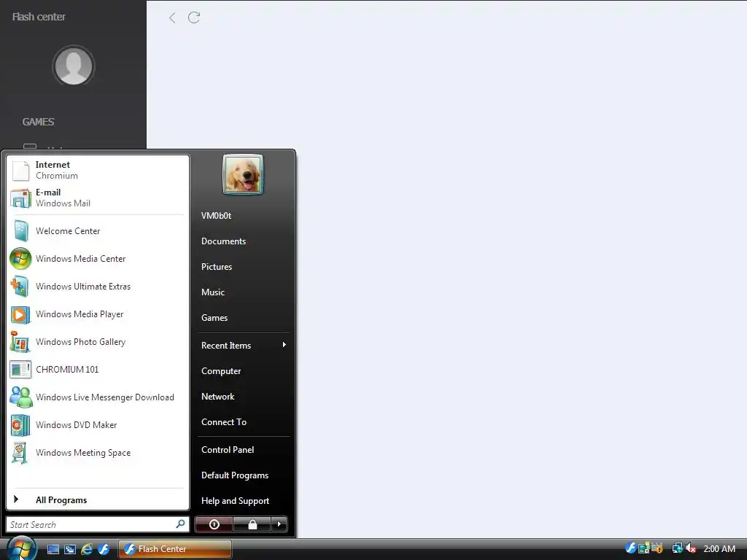Screen dimensions: 747x560
Task: Open the Pictures folder link
Action: tap(243, 267)
